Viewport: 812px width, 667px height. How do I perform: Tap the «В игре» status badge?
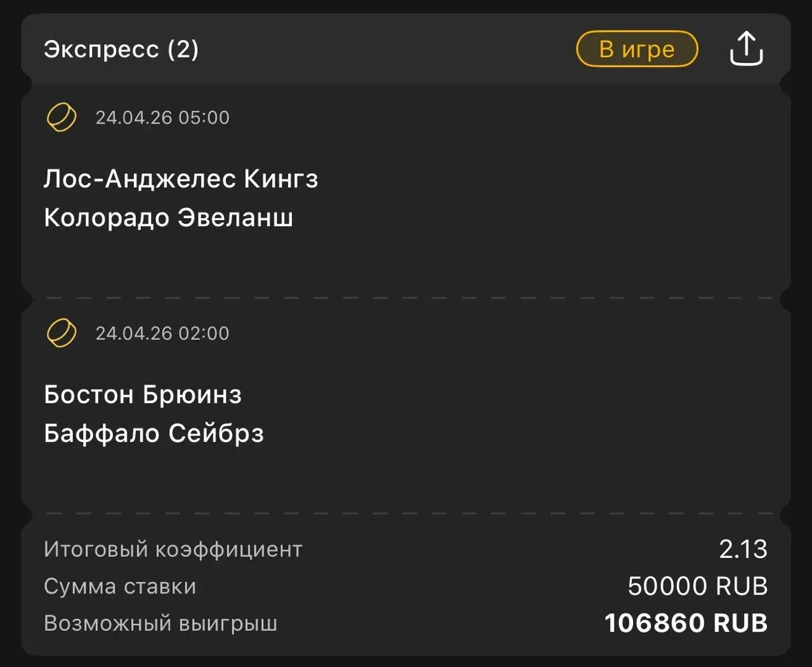pyautogui.click(x=637, y=49)
